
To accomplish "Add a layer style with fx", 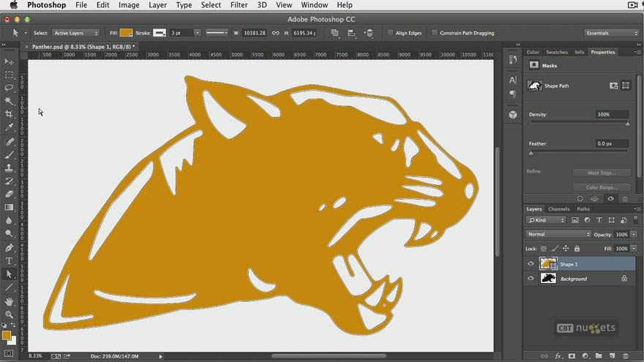I will coord(558,356).
